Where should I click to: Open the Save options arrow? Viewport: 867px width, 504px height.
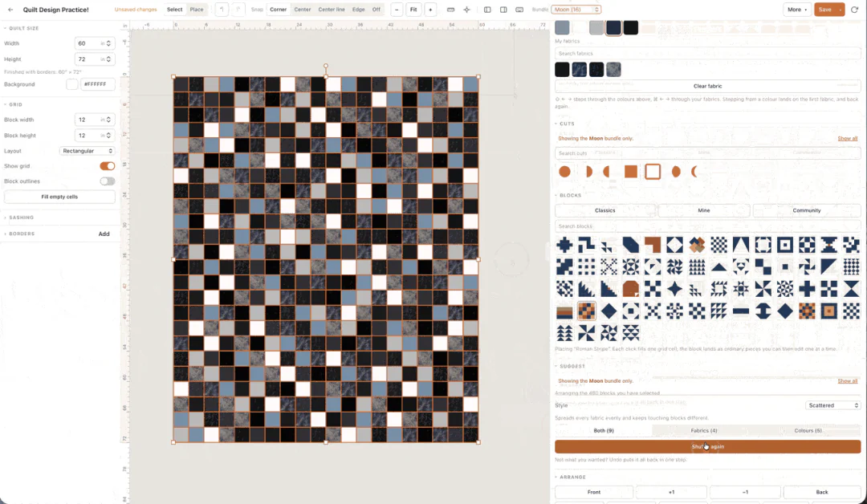point(840,10)
